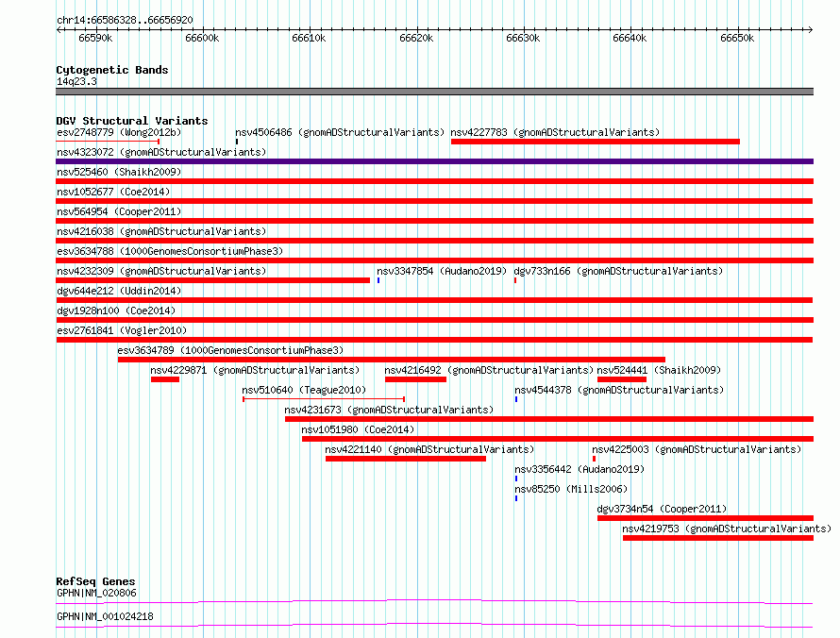The image size is (840, 638).
Task: Select nsv4219753 gnomAD variant label
Action: coord(727,529)
